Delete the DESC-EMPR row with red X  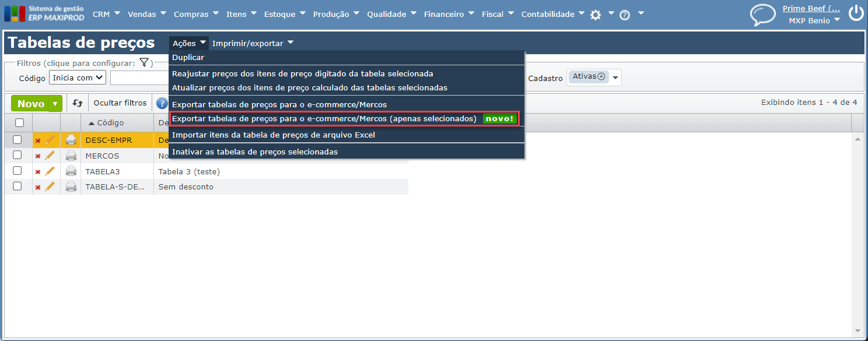click(x=38, y=140)
